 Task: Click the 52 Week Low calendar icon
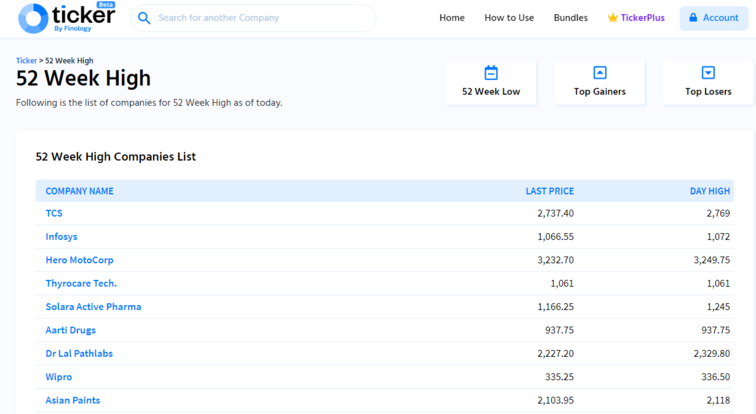pos(491,73)
